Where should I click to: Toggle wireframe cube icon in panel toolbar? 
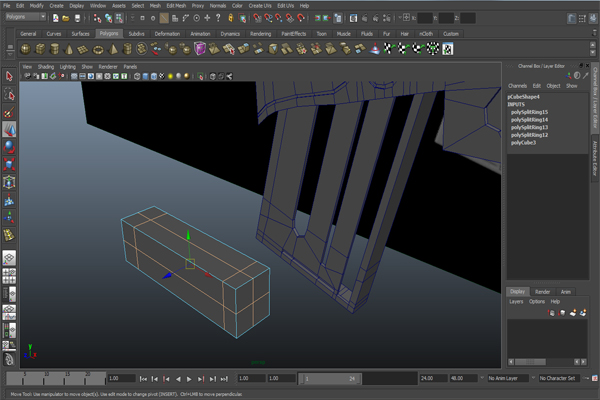click(x=137, y=76)
